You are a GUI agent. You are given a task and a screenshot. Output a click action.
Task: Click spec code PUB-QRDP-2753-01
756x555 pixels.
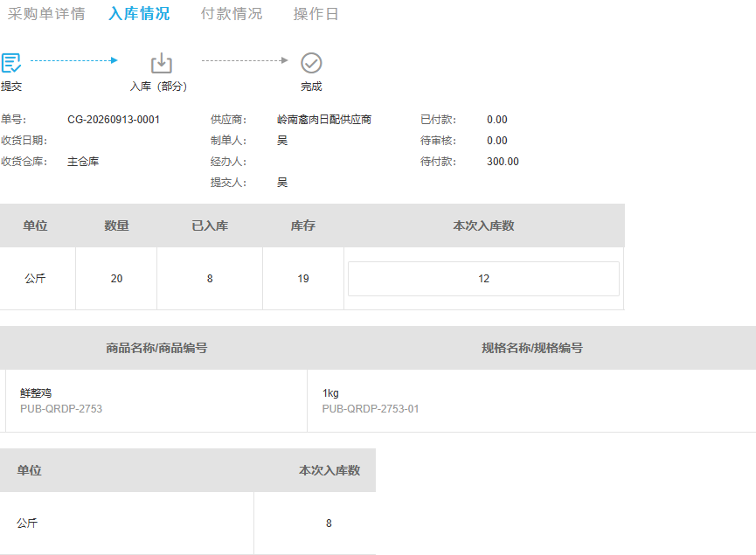pos(371,409)
